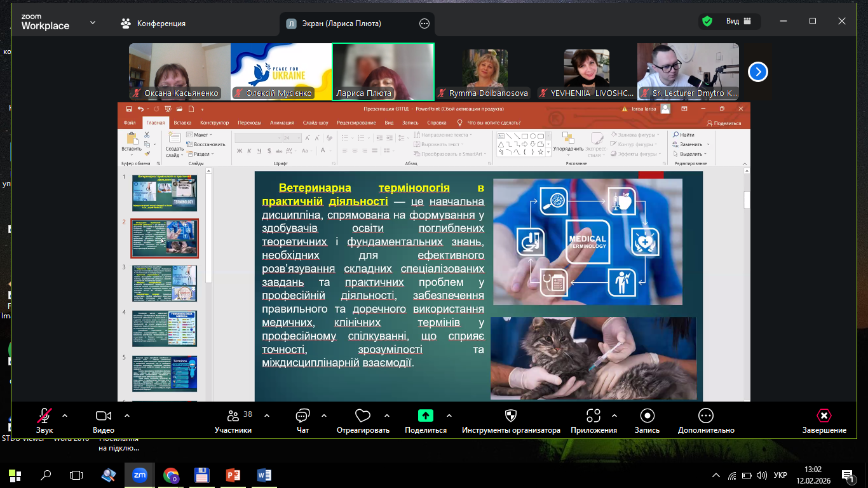
Task: Click the Participants icon in Zoom toolbar
Action: pyautogui.click(x=233, y=416)
